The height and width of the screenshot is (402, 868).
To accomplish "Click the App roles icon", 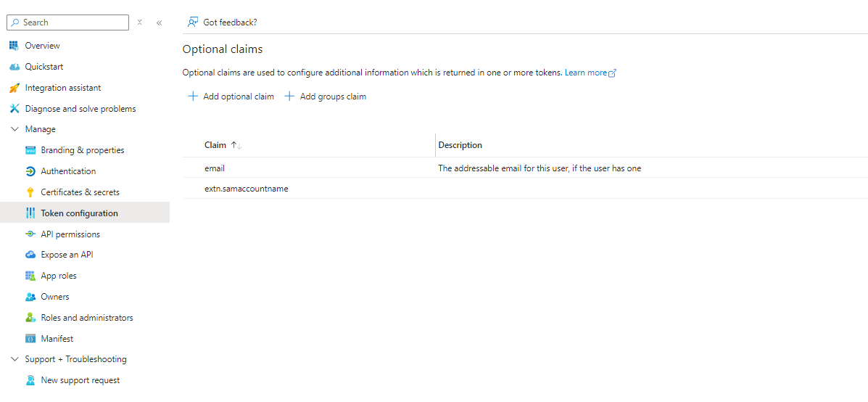I will click(30, 276).
